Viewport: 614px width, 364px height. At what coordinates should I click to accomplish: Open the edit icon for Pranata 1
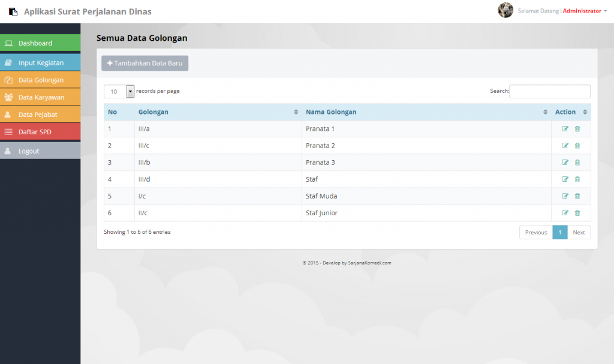pos(564,128)
